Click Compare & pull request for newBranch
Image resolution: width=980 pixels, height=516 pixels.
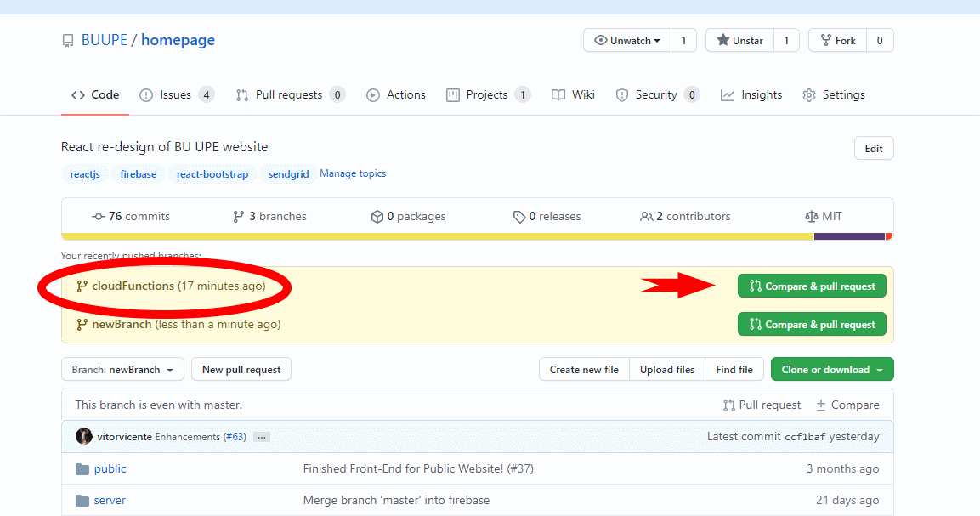(812, 324)
